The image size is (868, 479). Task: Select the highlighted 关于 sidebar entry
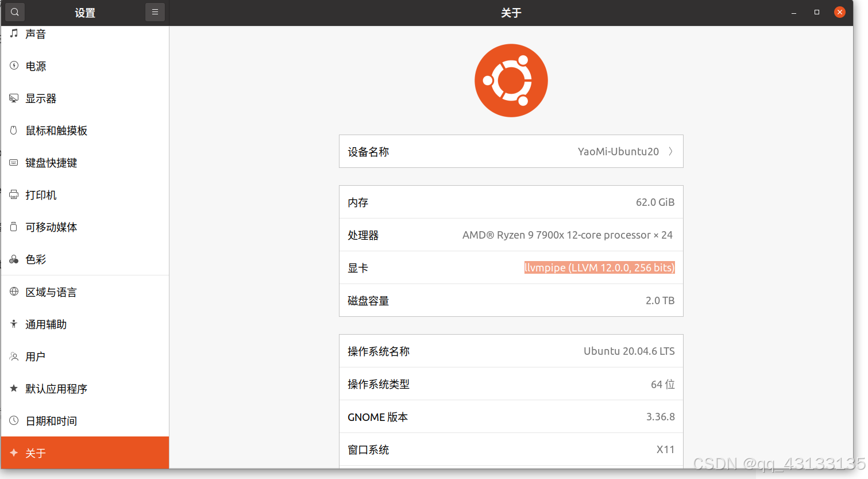[85, 453]
